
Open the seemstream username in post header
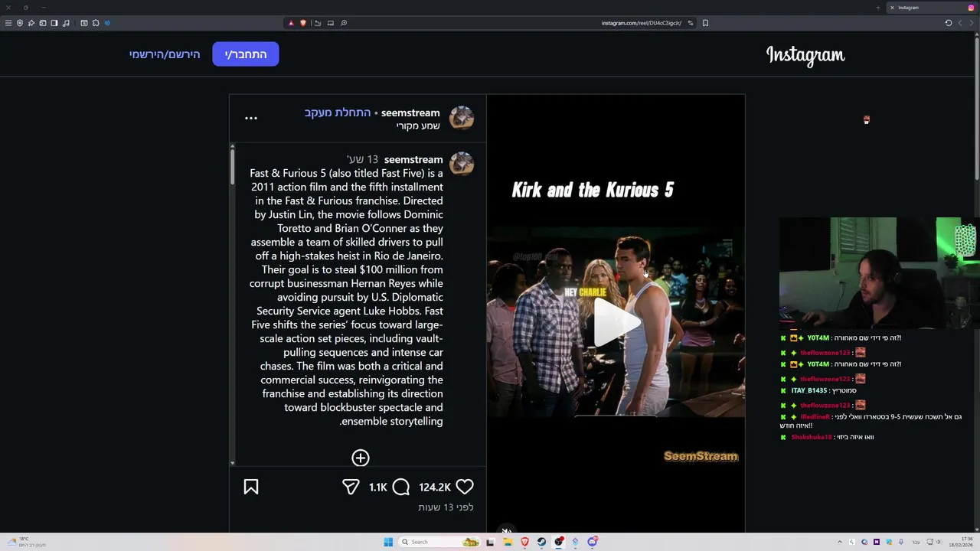pos(410,112)
